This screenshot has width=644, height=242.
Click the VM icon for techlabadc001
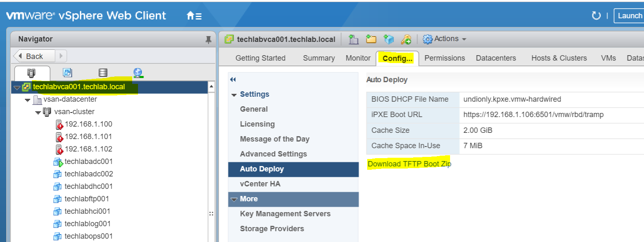pyautogui.click(x=58, y=162)
